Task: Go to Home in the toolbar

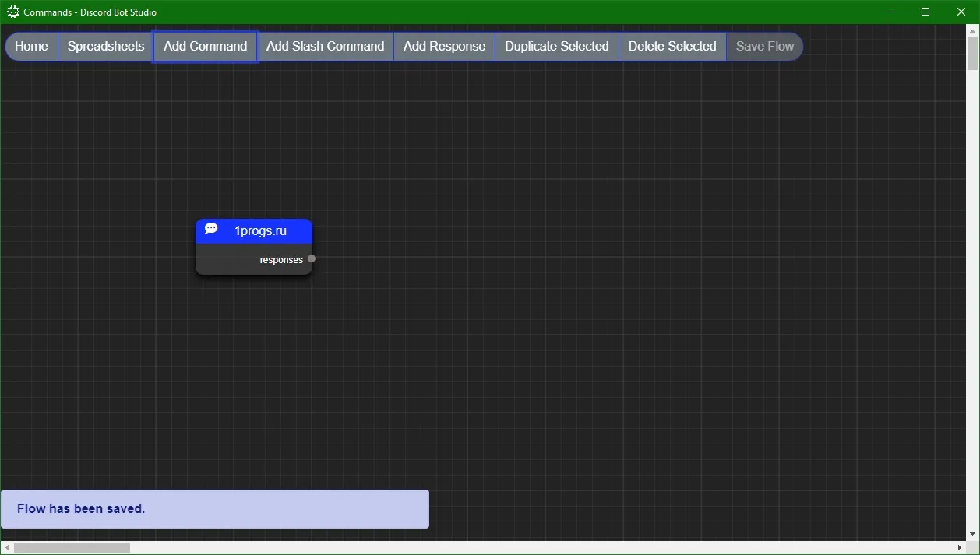Action: pyautogui.click(x=31, y=46)
